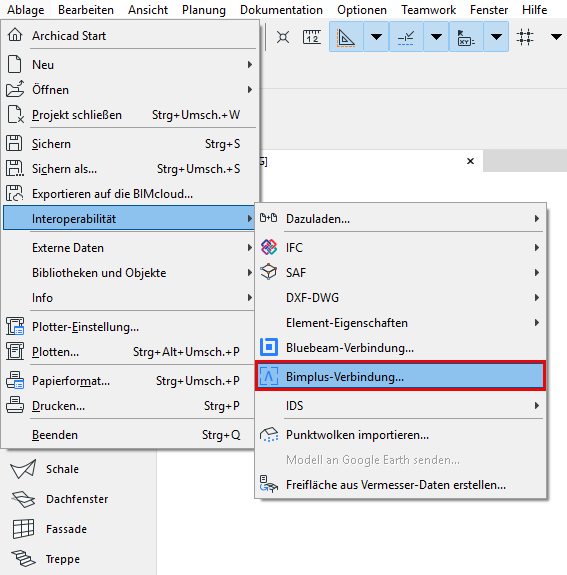Choose Sichern als... entry

coord(129,169)
